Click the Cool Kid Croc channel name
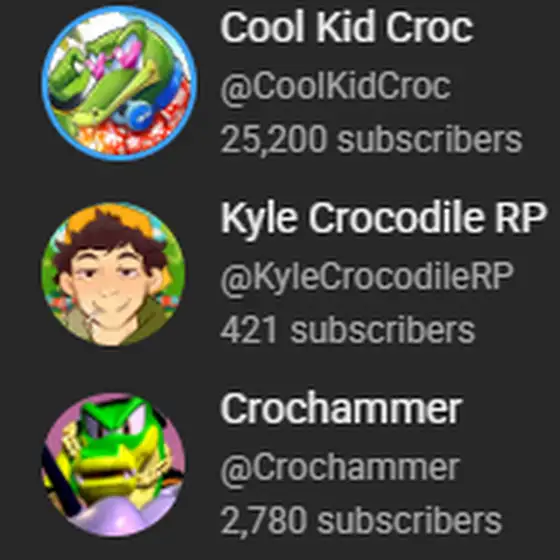 point(346,27)
